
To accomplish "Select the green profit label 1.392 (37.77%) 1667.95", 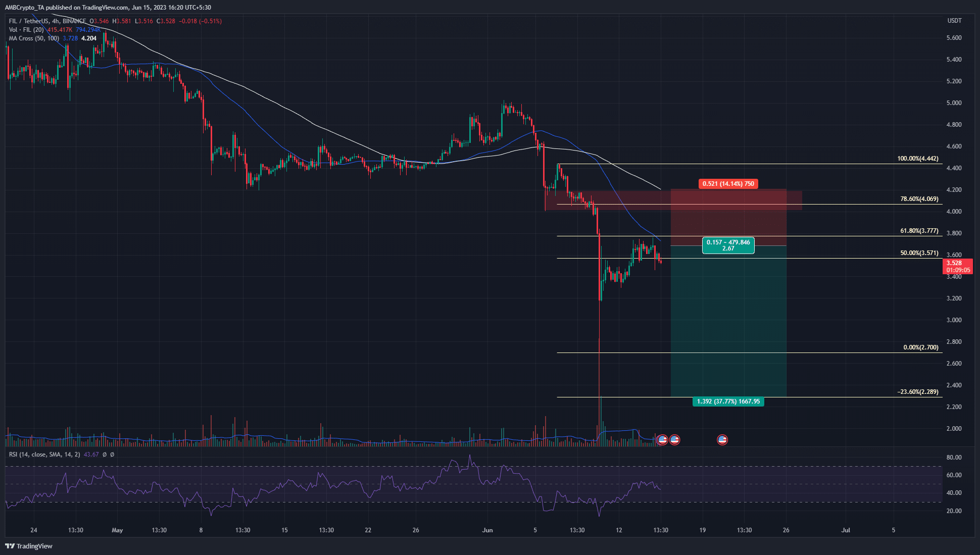I will tap(728, 401).
